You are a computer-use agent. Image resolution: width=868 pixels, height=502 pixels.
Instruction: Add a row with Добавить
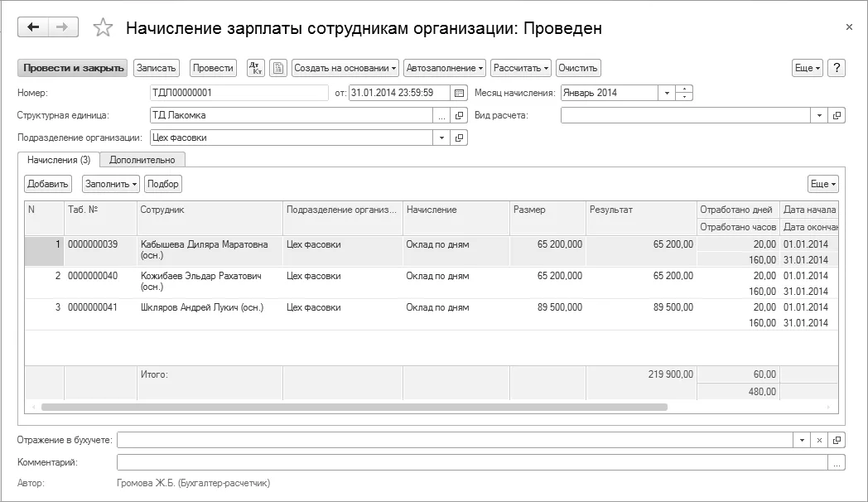pyautogui.click(x=47, y=184)
